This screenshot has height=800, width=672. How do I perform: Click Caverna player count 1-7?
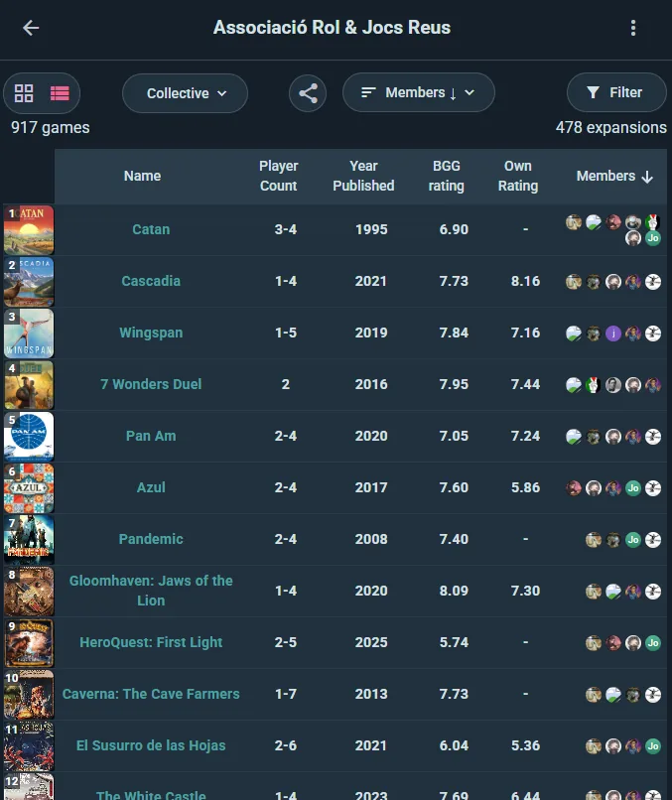coord(286,694)
